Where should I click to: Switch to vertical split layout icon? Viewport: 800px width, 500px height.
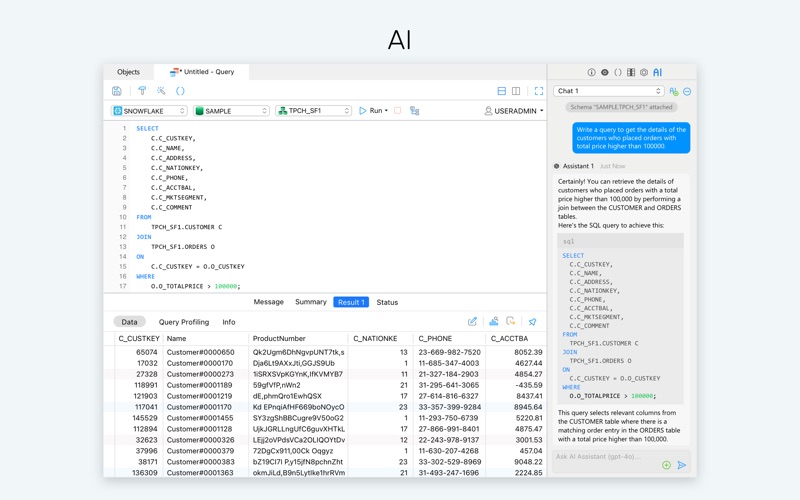516,91
